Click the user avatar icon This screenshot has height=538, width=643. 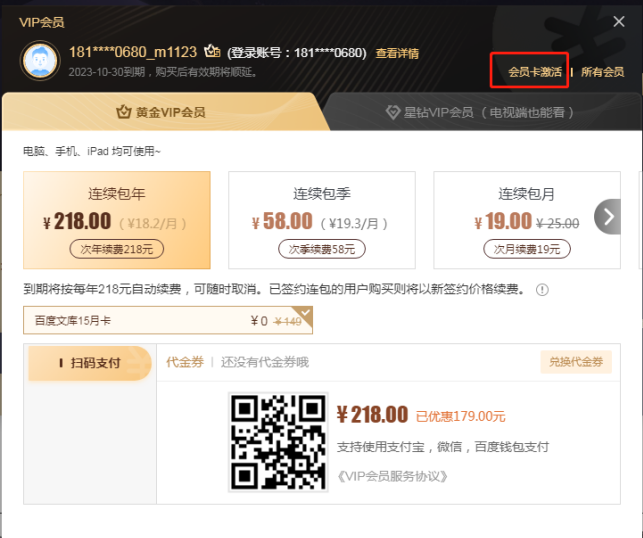(x=40, y=60)
